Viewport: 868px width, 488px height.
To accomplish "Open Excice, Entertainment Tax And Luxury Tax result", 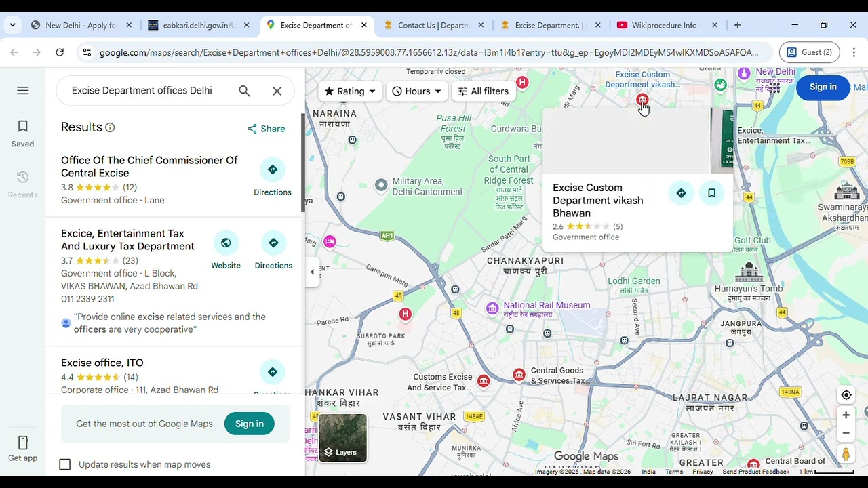I will 127,240.
